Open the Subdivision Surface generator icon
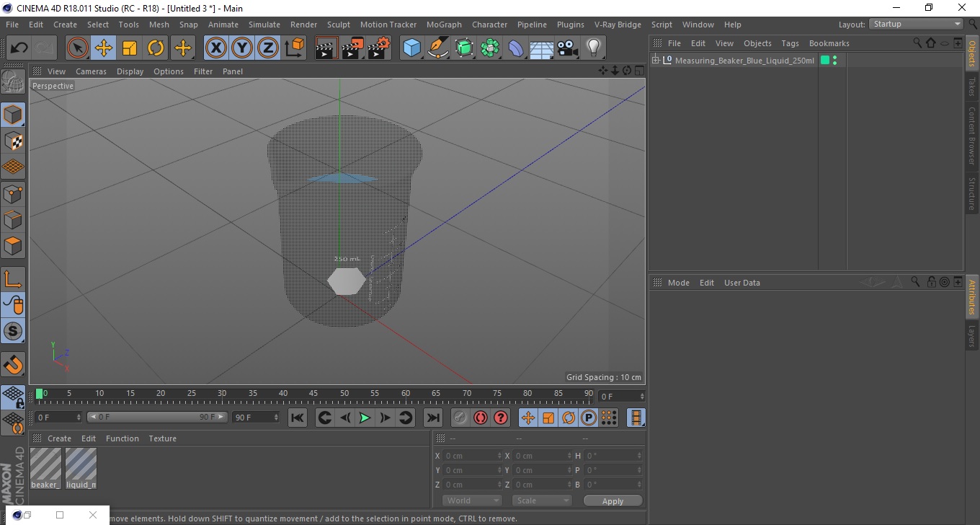The width and height of the screenshot is (980, 525). [x=464, y=48]
